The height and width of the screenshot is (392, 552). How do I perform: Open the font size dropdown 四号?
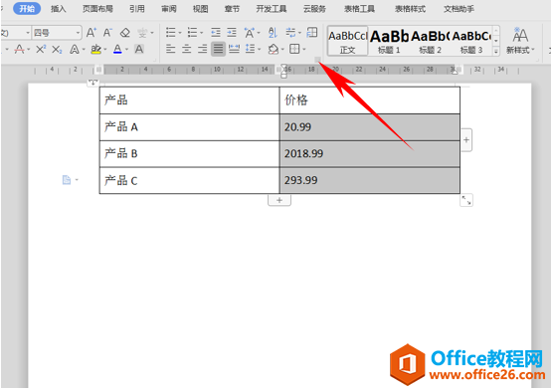57,33
